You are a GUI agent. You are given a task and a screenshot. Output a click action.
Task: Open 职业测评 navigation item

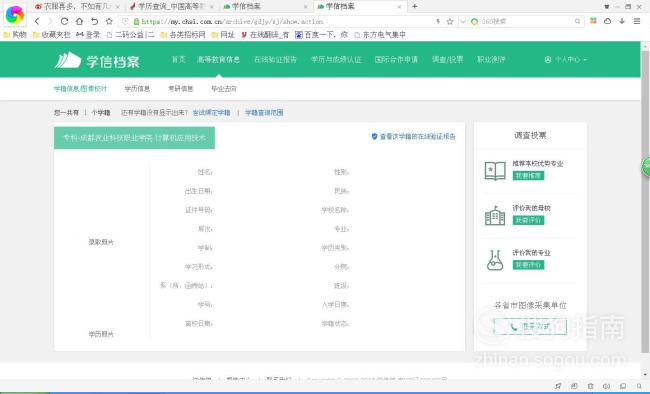(491, 59)
